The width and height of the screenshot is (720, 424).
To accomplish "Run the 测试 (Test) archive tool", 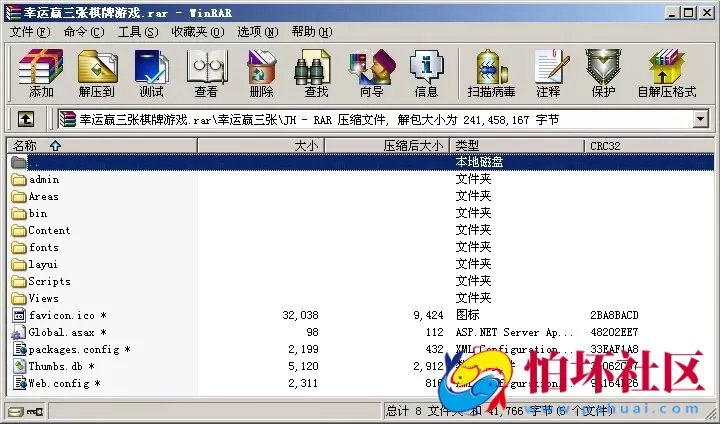I will pos(152,73).
